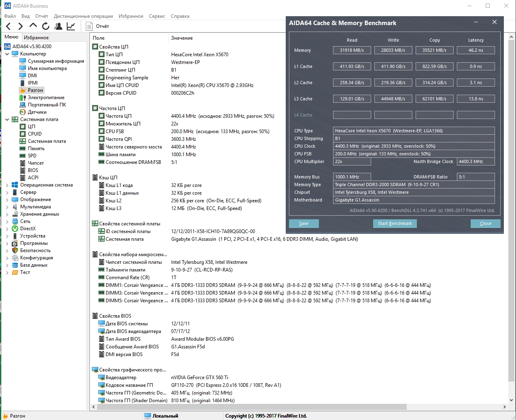Click vertical scrollbar down arrow
This screenshot has height=420, width=516.
(511, 400)
